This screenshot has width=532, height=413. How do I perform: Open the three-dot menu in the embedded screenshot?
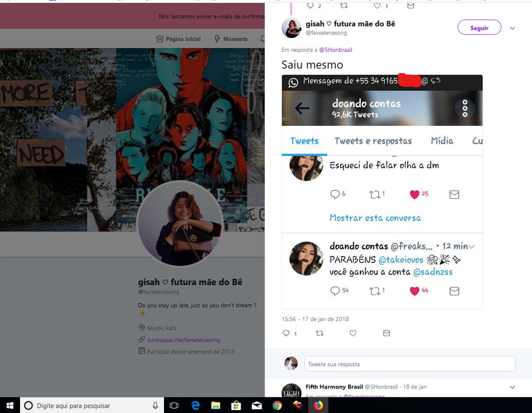465,108
